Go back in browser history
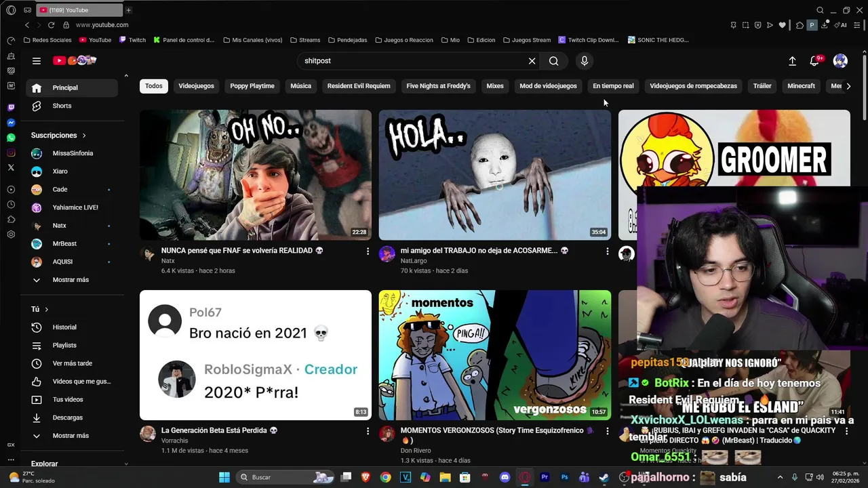868x488 pixels. point(27,25)
